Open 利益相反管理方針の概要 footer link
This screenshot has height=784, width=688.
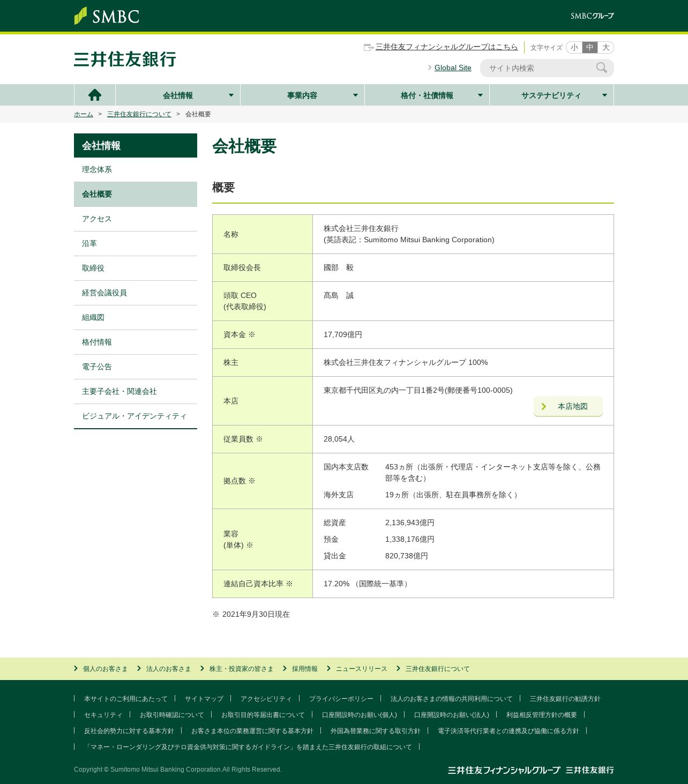[x=541, y=715]
